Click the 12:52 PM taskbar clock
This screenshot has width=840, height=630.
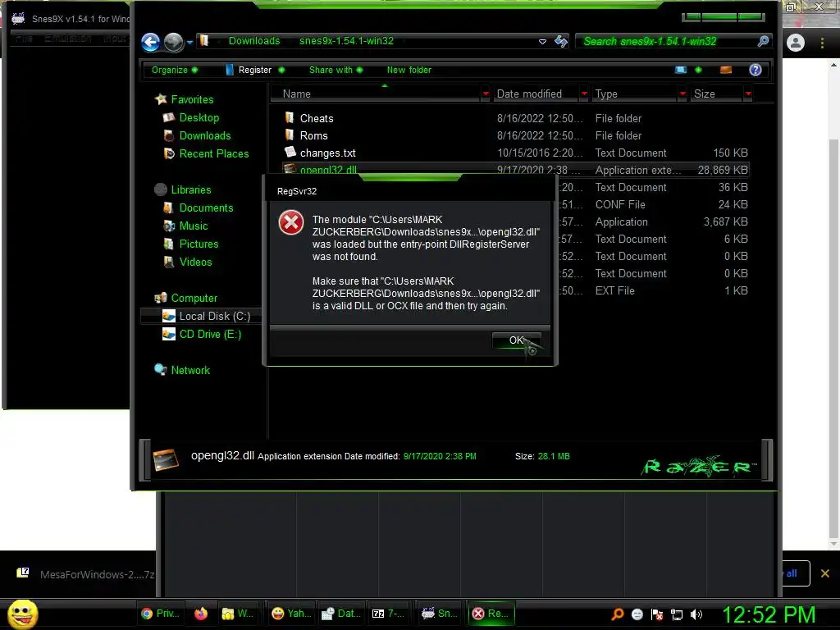click(x=769, y=614)
